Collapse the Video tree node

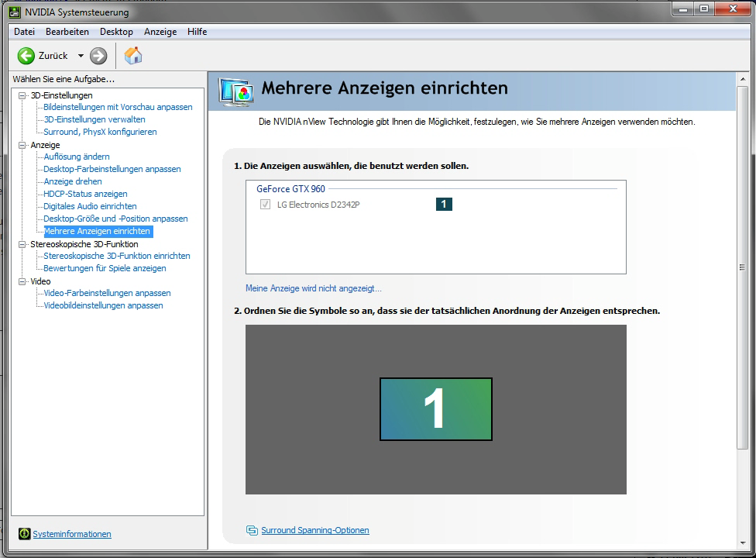pos(22,281)
